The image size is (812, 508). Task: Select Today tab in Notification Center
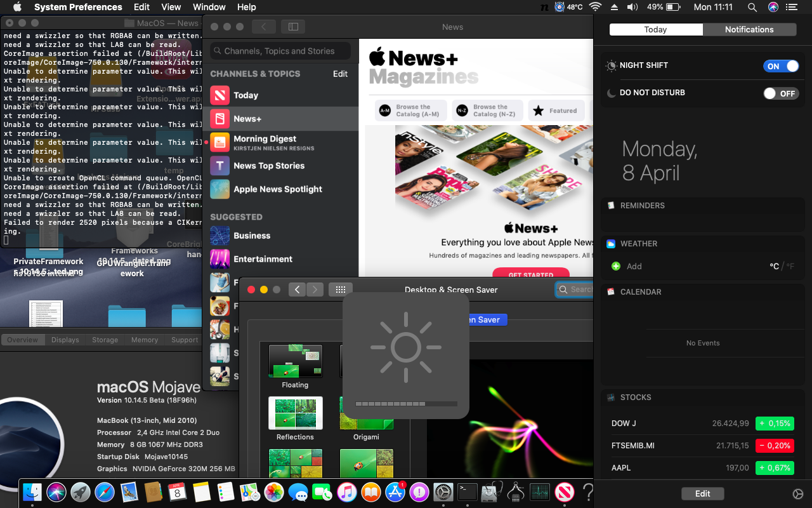click(x=655, y=29)
